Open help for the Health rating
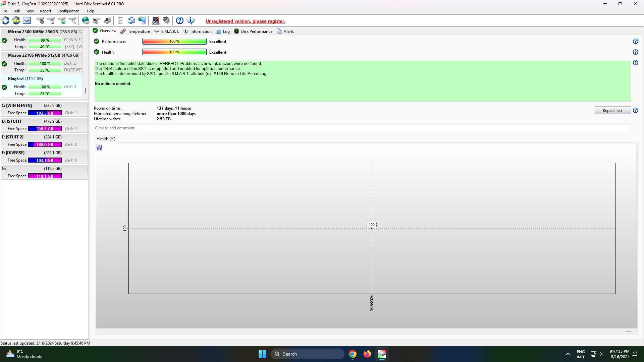The height and width of the screenshot is (362, 644). (635, 52)
